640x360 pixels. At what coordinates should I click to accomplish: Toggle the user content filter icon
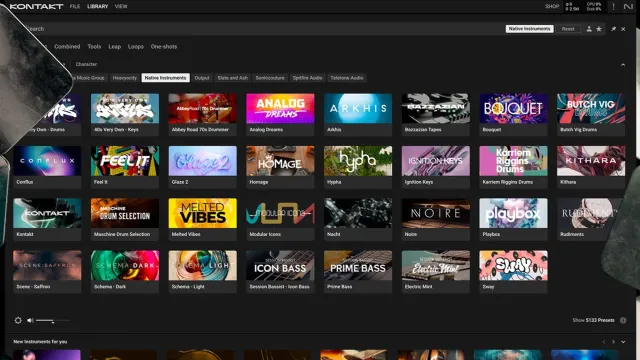tap(589, 29)
